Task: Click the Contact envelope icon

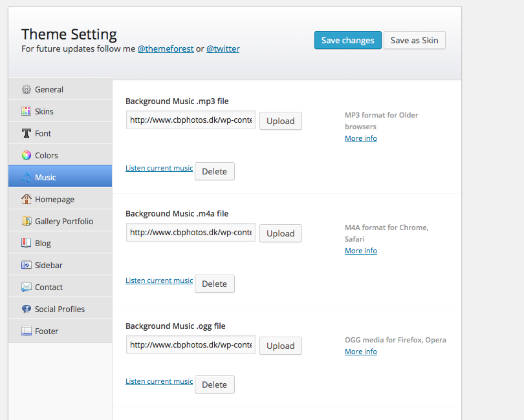Action: (x=27, y=288)
